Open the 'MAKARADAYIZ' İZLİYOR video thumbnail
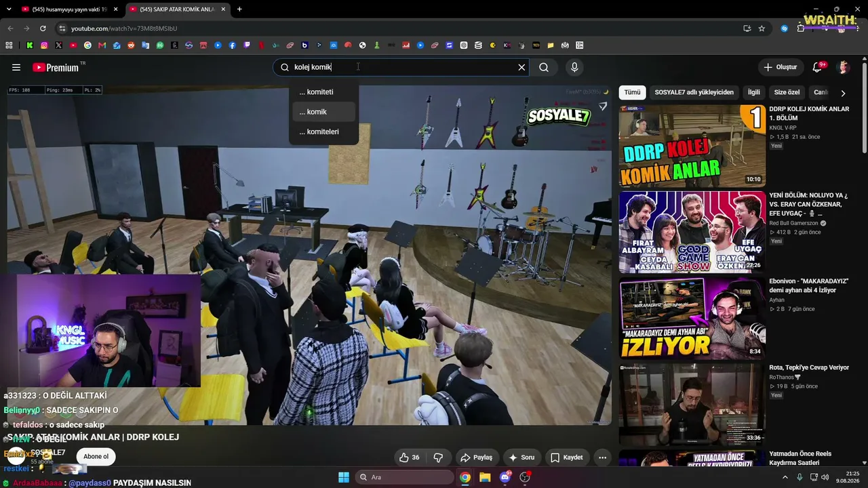868x488 pixels. click(x=692, y=318)
